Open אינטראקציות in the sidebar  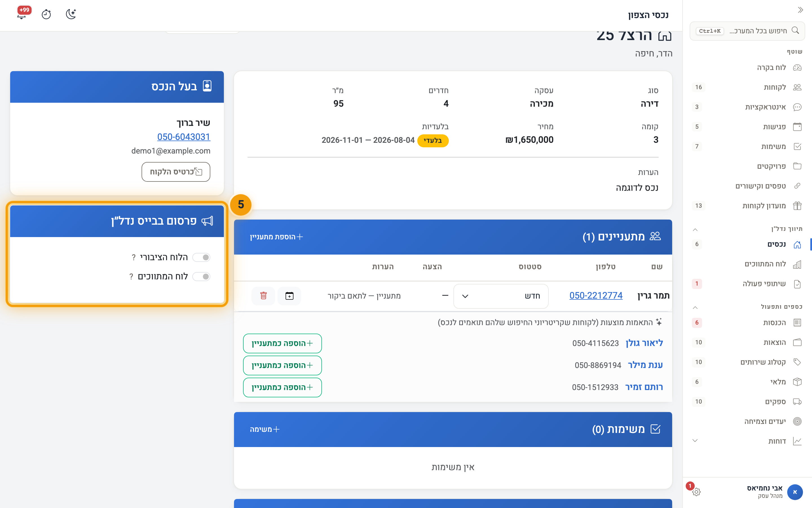[x=747, y=107]
